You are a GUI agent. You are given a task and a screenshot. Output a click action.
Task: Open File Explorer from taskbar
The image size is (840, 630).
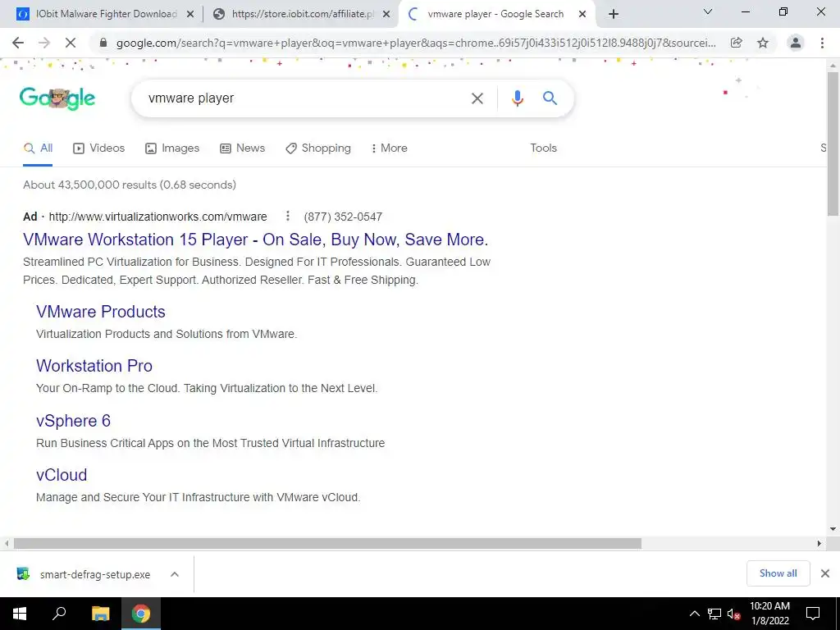point(100,614)
